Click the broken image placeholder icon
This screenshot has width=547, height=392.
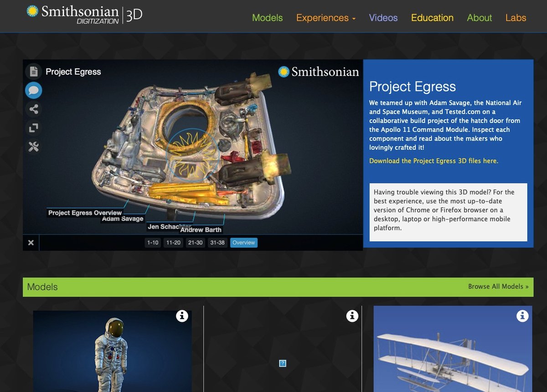pyautogui.click(x=283, y=363)
